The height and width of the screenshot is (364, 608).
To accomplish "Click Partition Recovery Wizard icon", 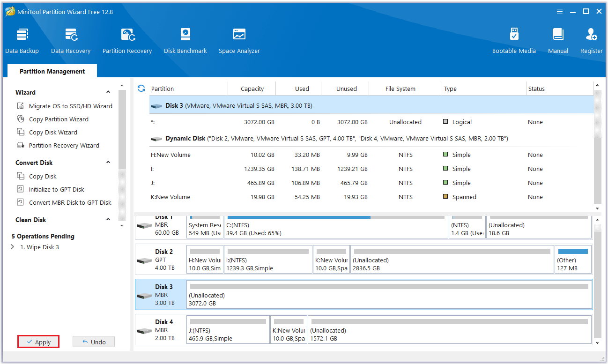I will click(20, 145).
